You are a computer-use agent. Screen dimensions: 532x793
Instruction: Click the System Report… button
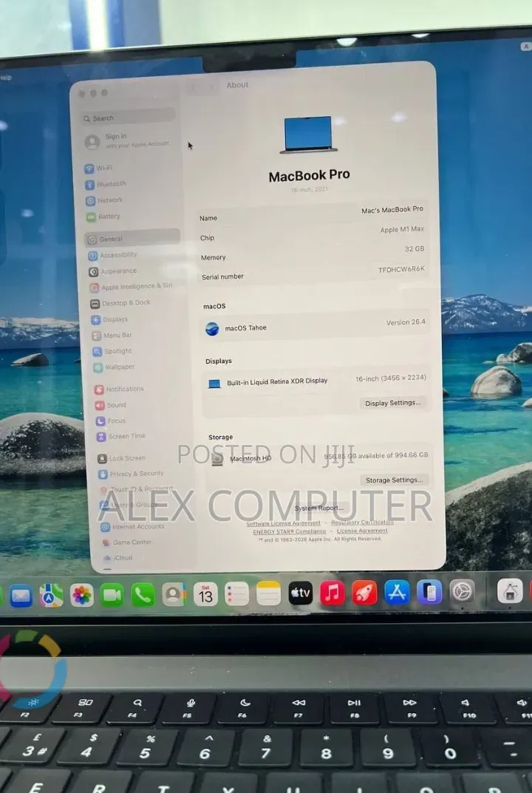tap(319, 508)
